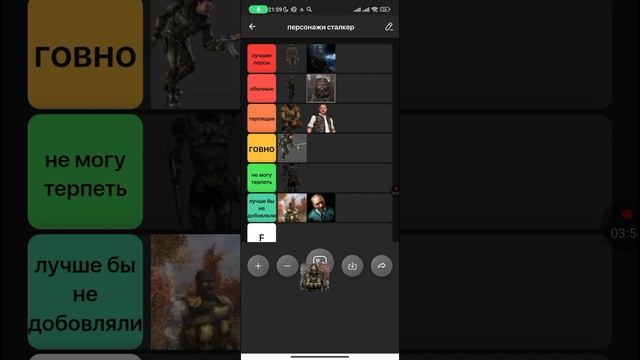
Task: Select man in vest in терпящие row
Action: point(321,118)
